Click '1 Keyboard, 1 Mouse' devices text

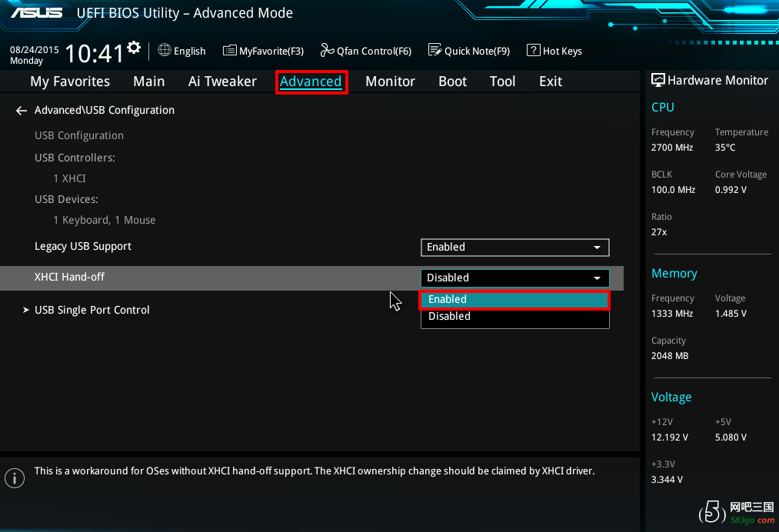[x=105, y=220]
